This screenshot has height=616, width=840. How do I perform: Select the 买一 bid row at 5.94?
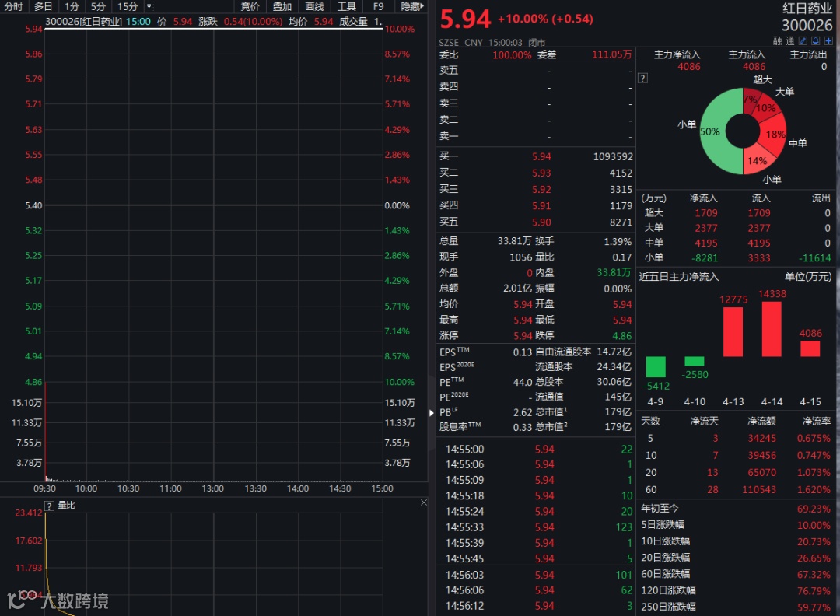pyautogui.click(x=535, y=156)
